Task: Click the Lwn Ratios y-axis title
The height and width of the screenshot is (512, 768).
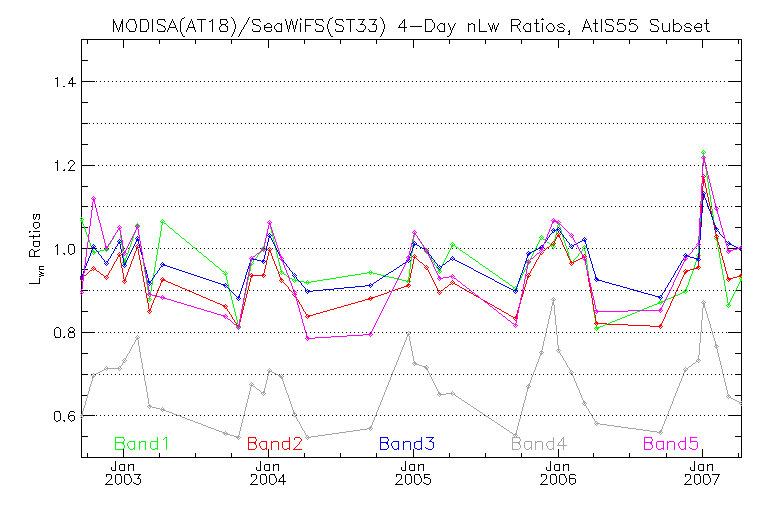Action: 35,249
